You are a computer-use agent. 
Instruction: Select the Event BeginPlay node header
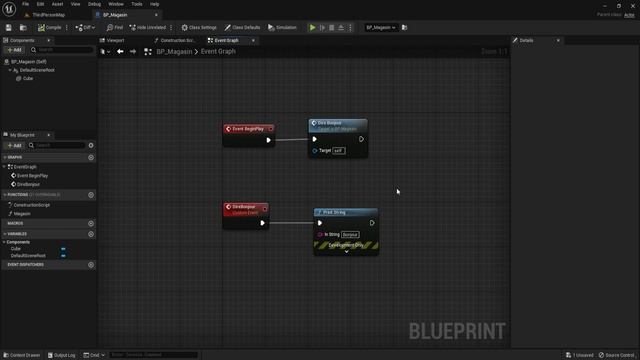point(249,129)
